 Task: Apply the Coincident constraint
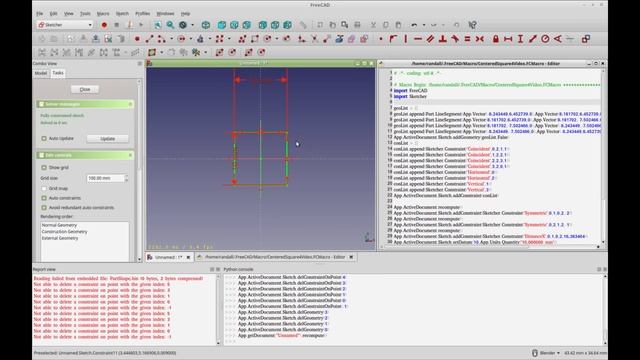pos(380,39)
